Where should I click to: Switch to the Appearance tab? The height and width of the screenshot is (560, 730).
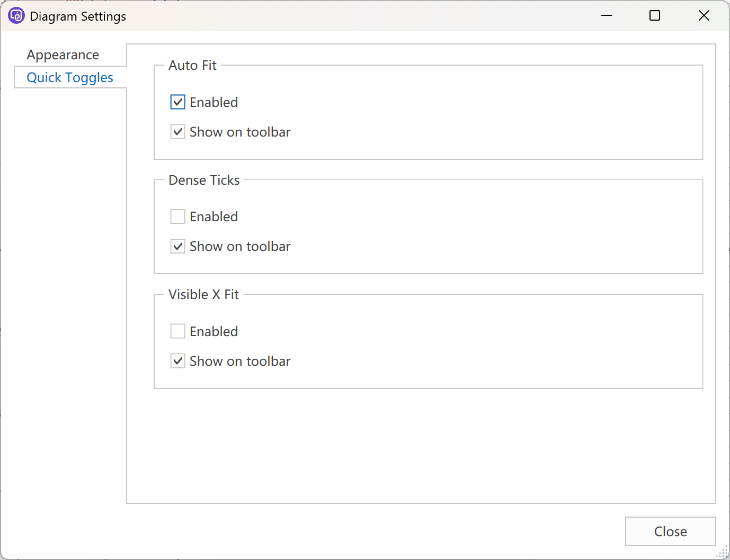[x=63, y=55]
